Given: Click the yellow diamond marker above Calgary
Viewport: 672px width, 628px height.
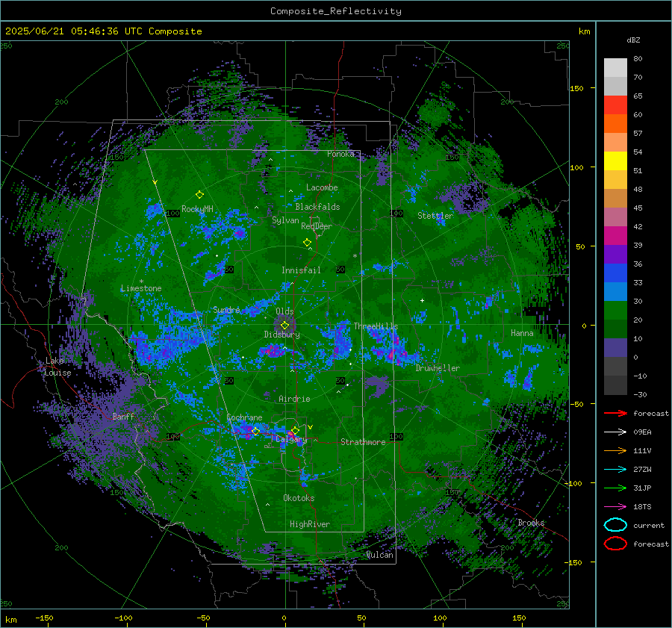Looking at the screenshot, I should click(x=295, y=430).
